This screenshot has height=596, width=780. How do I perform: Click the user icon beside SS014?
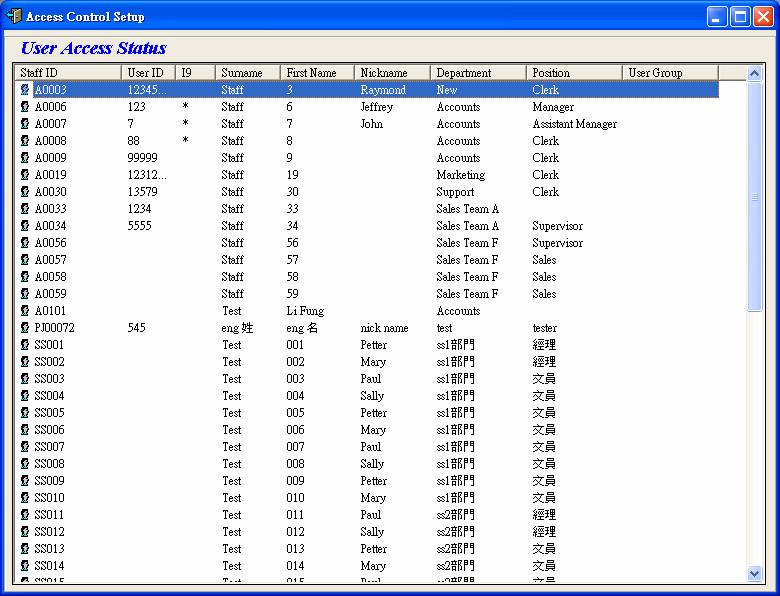[25, 565]
